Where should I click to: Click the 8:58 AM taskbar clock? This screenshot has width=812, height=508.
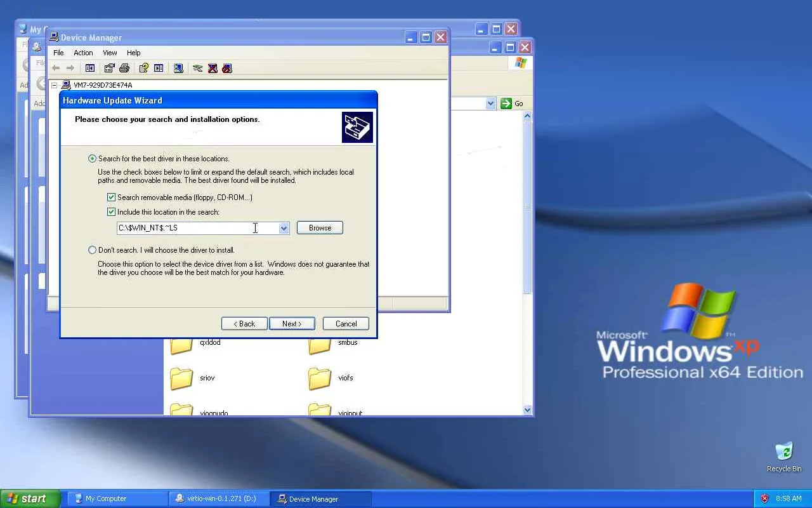[x=789, y=498]
